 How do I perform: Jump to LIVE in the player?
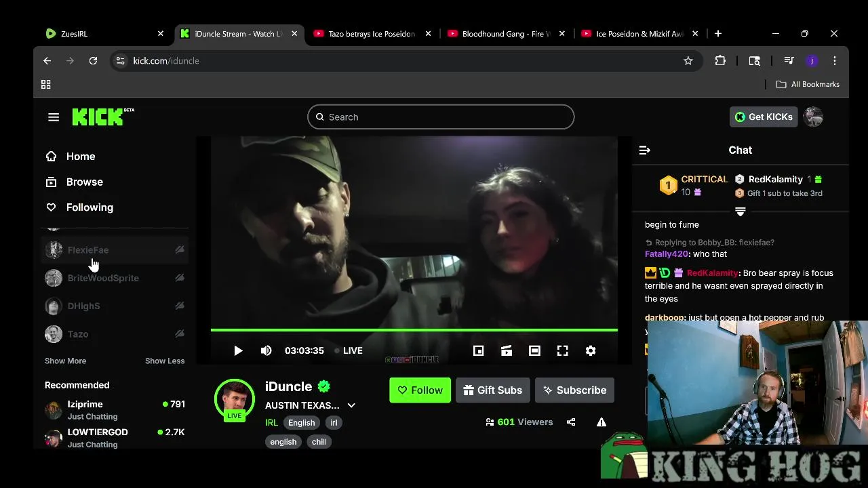[349, 350]
